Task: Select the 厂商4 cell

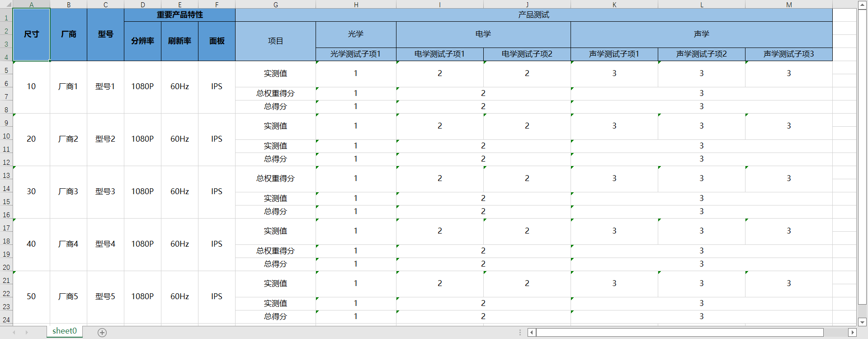Action: point(68,244)
